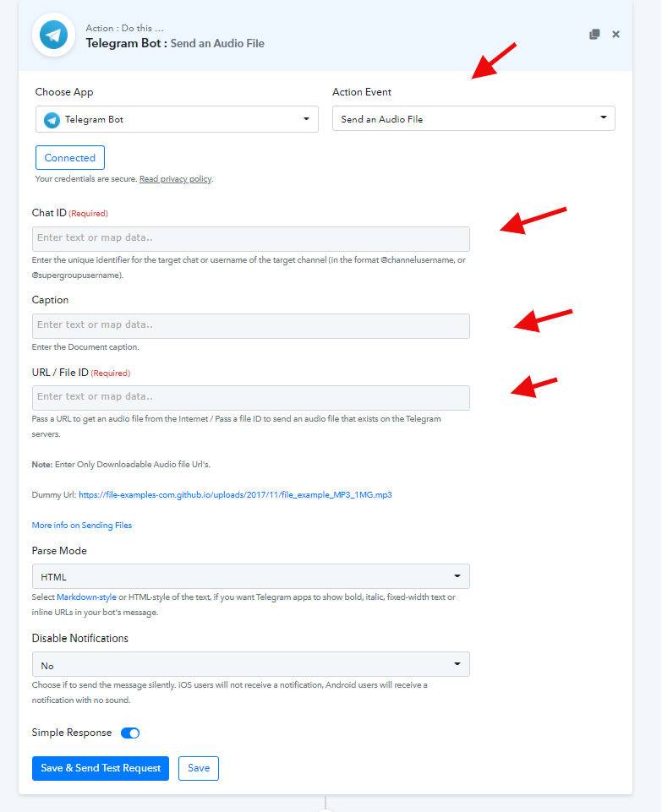The height and width of the screenshot is (812, 662).
Task: Open Disable Notifications dropdown
Action: pos(251,664)
